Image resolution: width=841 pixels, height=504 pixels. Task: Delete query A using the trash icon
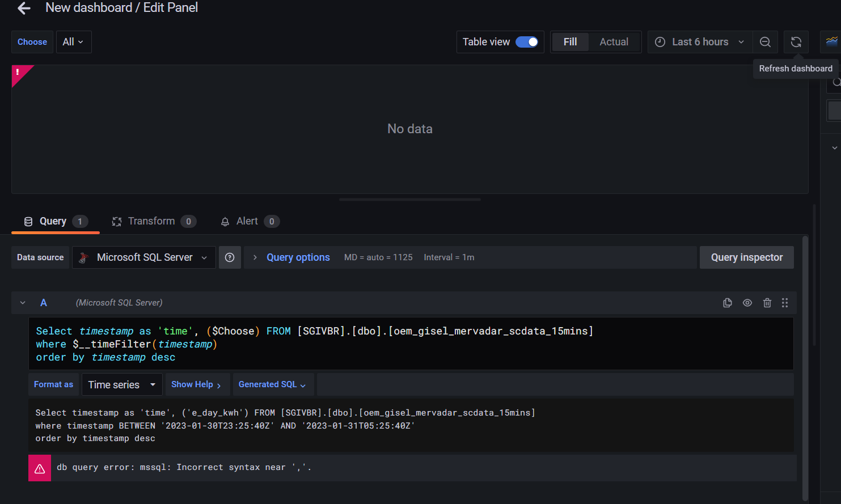767,303
